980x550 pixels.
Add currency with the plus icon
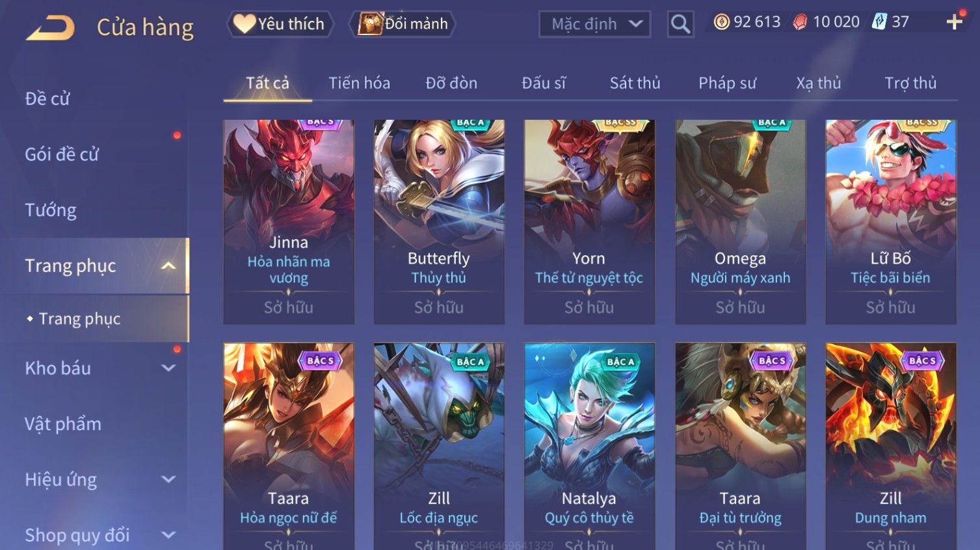[x=954, y=22]
